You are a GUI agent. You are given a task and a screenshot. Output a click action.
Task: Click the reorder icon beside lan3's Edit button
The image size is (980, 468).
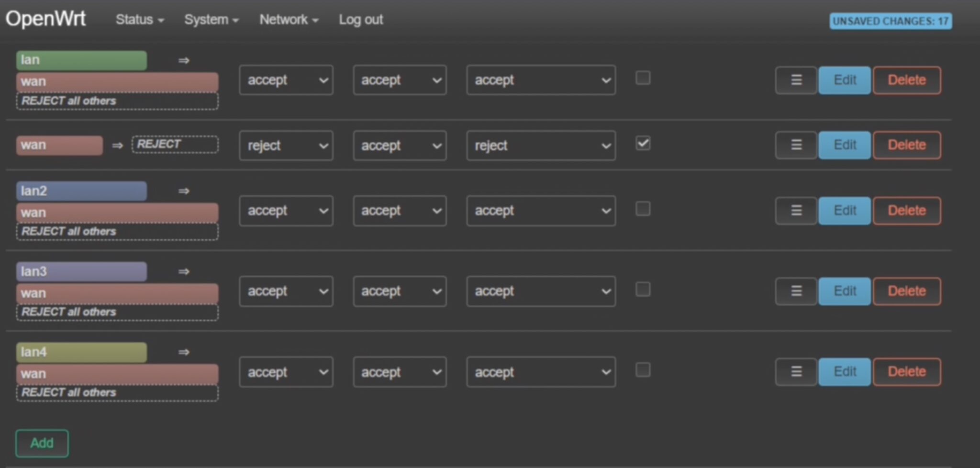coord(795,291)
